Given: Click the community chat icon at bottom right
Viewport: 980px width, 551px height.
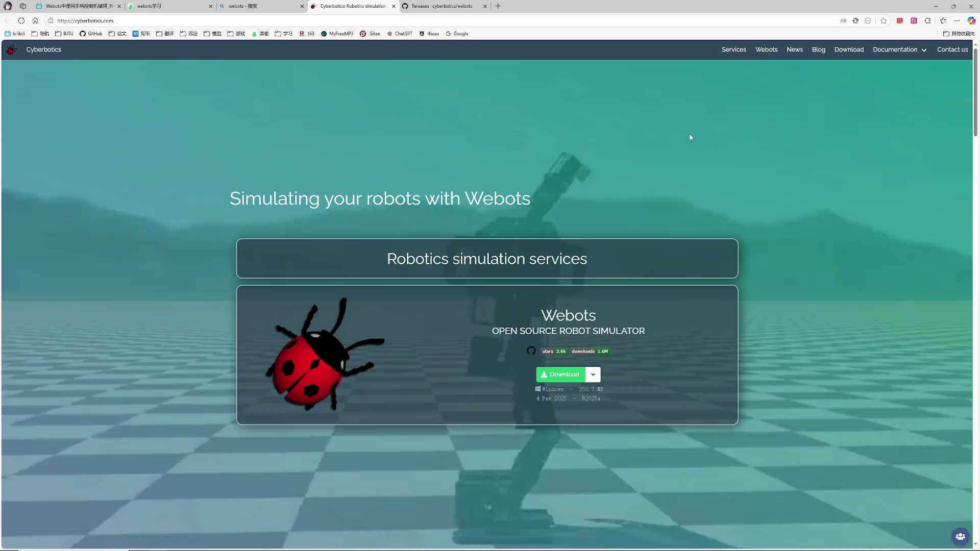Looking at the screenshot, I should [960, 536].
